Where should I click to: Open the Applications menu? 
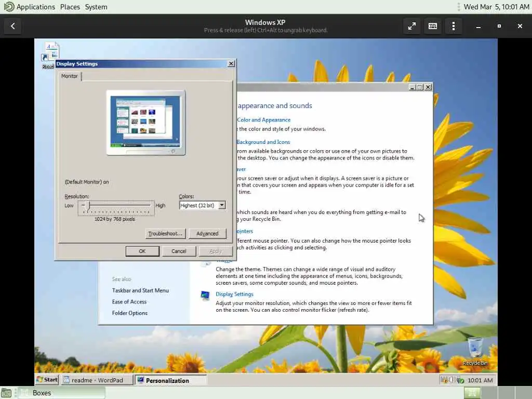[36, 7]
